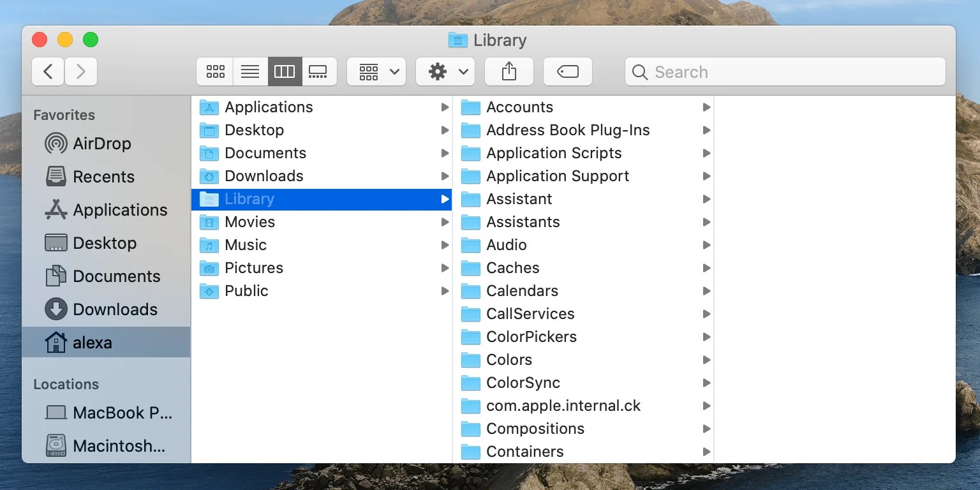This screenshot has height=490, width=980.
Task: Switch to list view
Action: [249, 71]
